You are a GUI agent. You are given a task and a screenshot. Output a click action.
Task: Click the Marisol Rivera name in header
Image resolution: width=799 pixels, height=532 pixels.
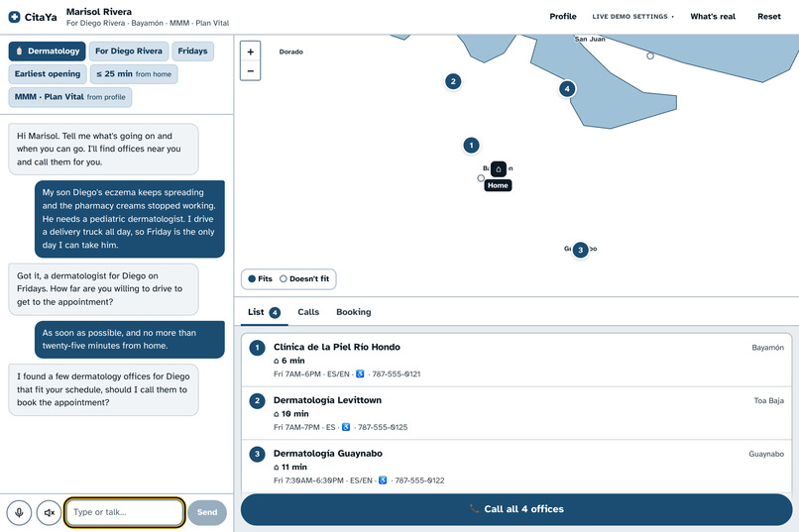tap(99, 11)
